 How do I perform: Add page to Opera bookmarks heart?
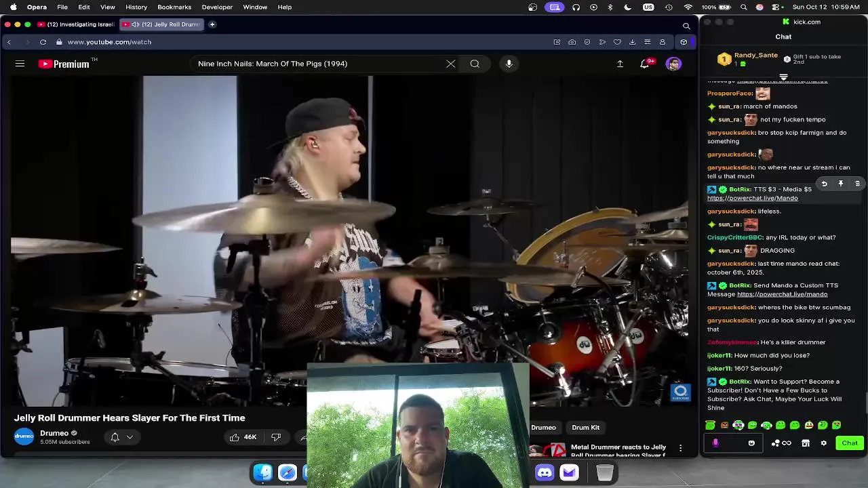tap(617, 42)
